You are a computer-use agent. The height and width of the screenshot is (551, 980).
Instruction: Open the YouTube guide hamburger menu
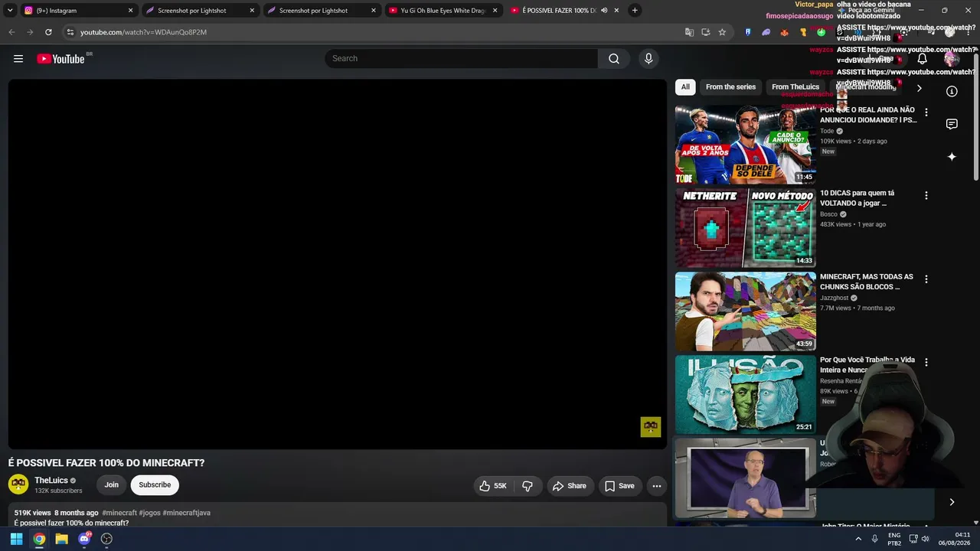18,59
